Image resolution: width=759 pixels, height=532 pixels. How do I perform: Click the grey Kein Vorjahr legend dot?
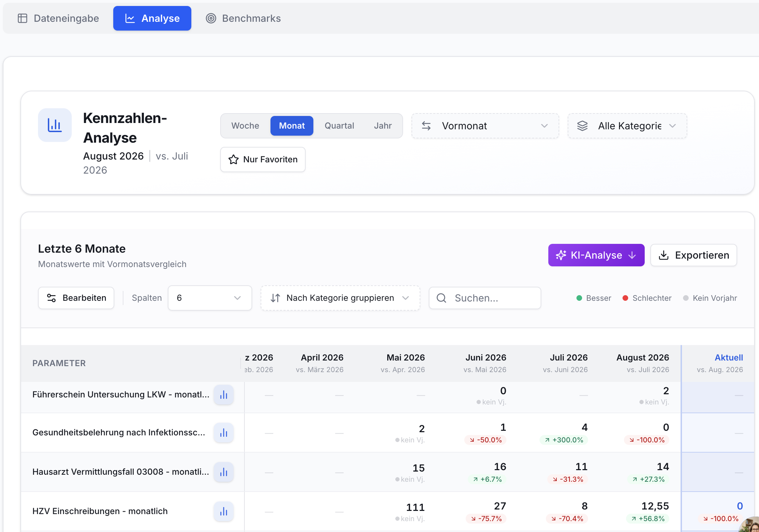pos(686,298)
